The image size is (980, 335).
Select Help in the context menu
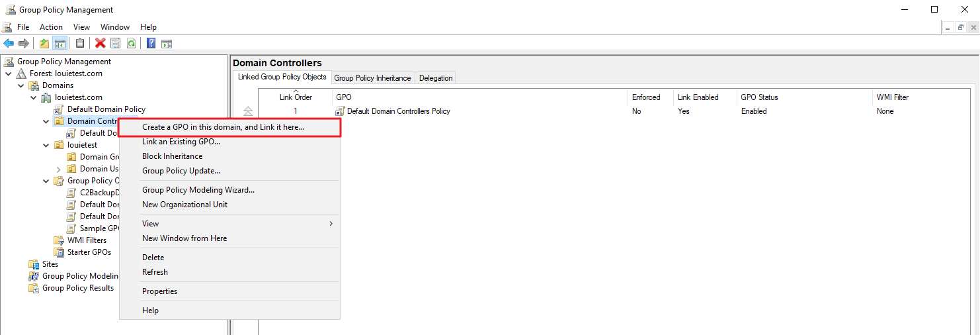(x=229, y=311)
